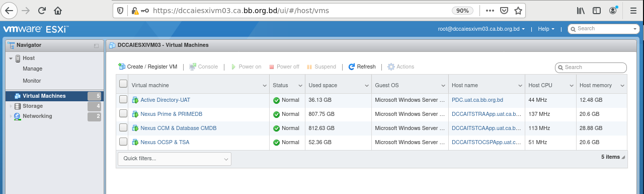Select Storage in the Navigator
This screenshot has height=194, width=644.
(54, 106)
